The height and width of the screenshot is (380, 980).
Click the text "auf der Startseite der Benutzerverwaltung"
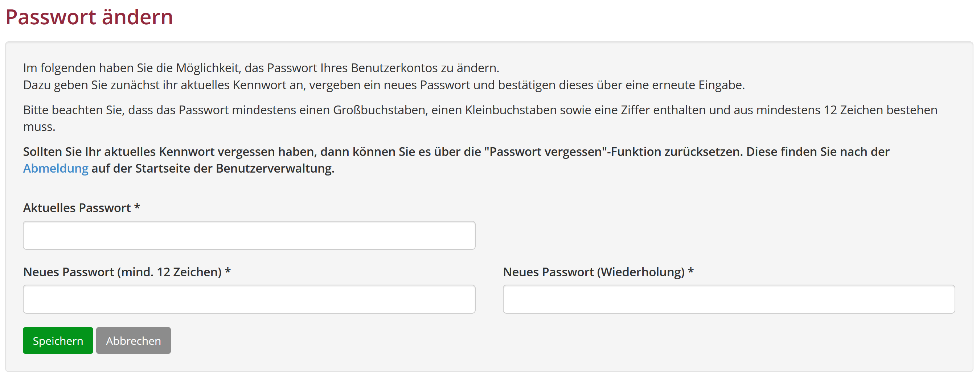coord(213,168)
